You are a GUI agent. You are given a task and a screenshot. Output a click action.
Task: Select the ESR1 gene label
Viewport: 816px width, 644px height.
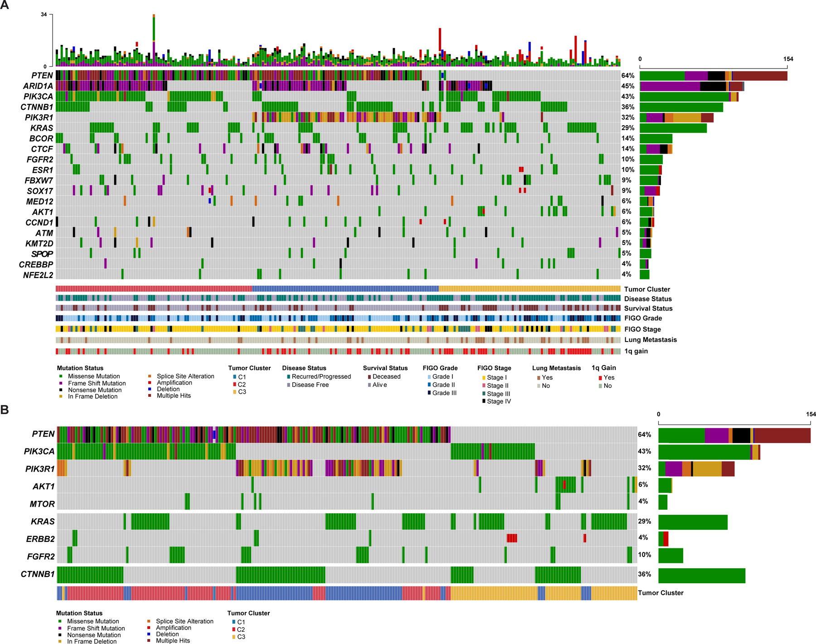tap(43, 170)
